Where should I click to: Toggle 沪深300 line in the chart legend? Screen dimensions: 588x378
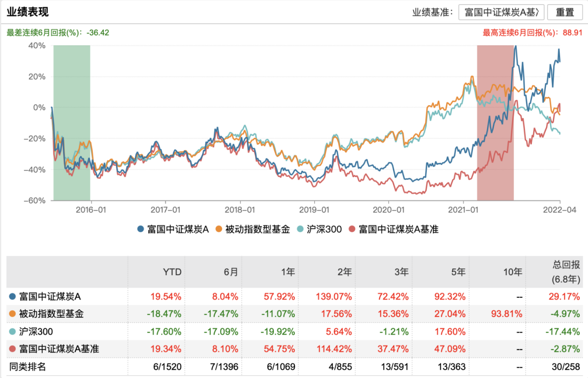coord(320,229)
